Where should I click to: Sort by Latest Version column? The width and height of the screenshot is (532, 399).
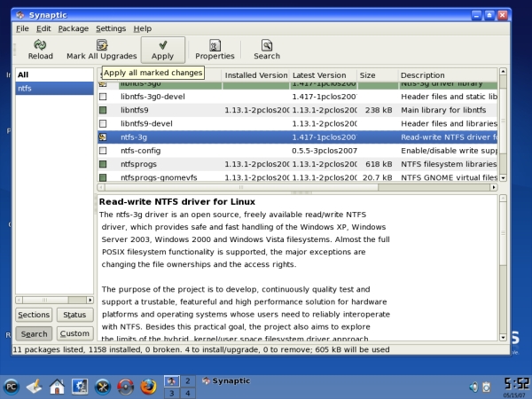click(323, 75)
